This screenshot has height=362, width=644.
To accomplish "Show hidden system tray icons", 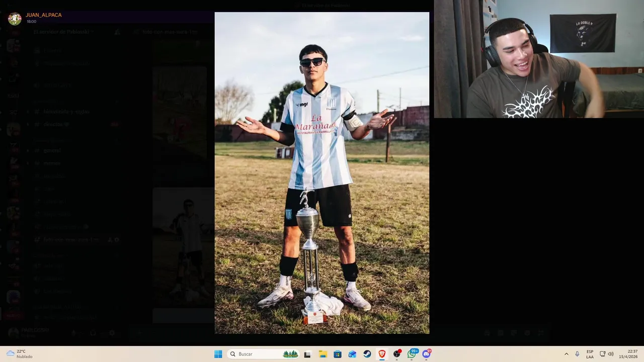I will (566, 354).
